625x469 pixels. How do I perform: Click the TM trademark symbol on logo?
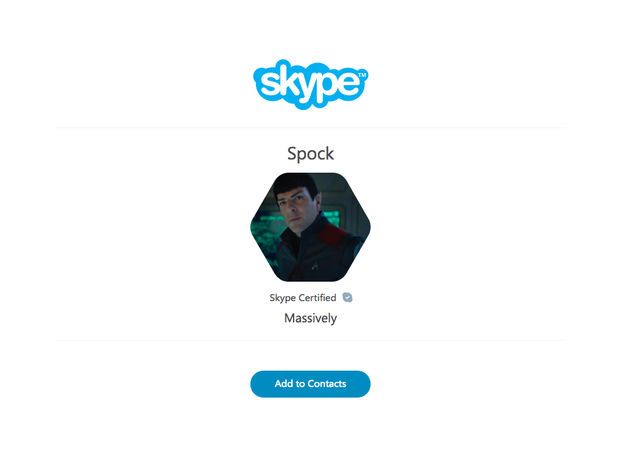[362, 75]
